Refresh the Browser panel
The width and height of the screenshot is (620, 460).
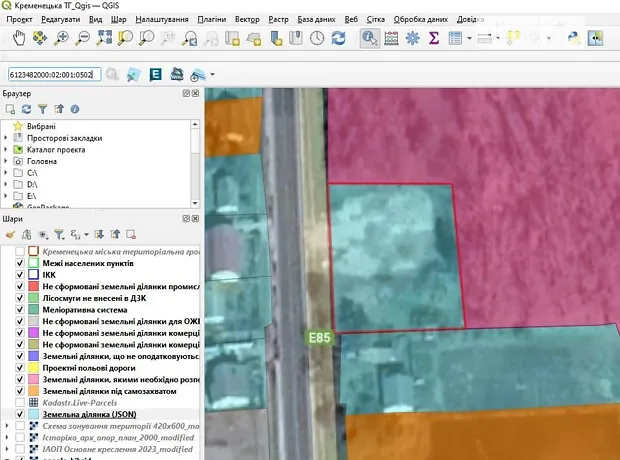tap(27, 109)
